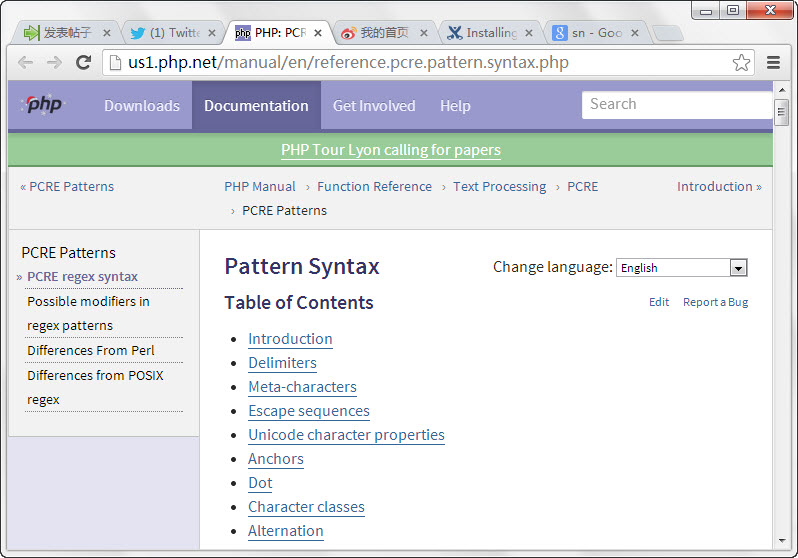The height and width of the screenshot is (558, 798).
Task: Click the Search field
Action: [x=677, y=104]
